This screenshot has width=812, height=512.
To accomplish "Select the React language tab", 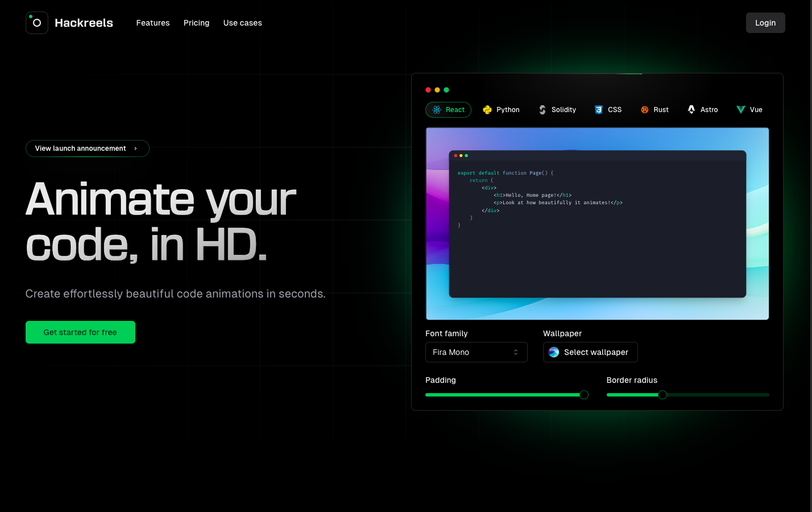I will click(448, 110).
